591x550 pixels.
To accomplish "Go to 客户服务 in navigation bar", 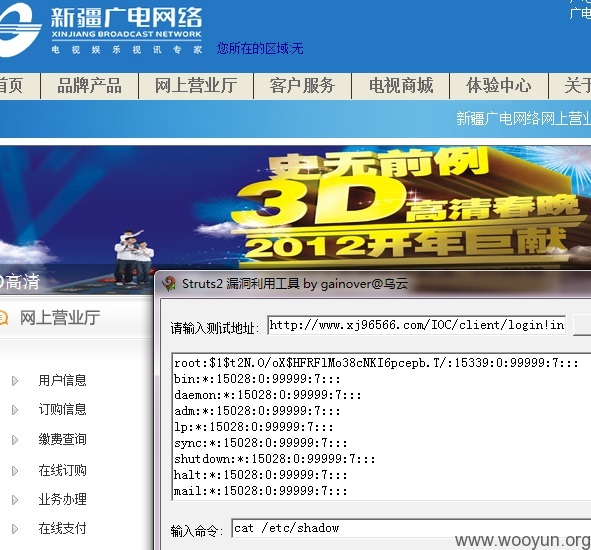I will tap(302, 86).
